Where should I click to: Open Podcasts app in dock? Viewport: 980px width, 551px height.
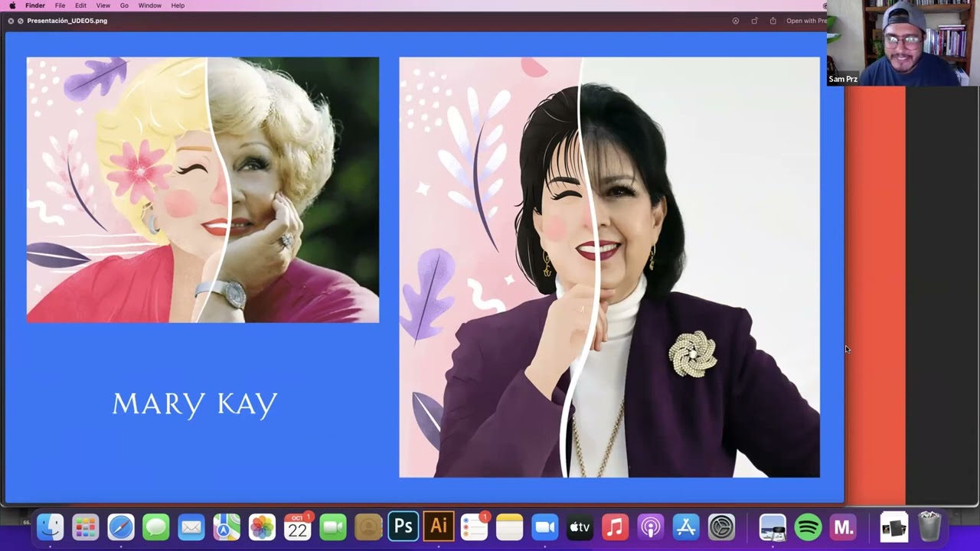pos(651,527)
